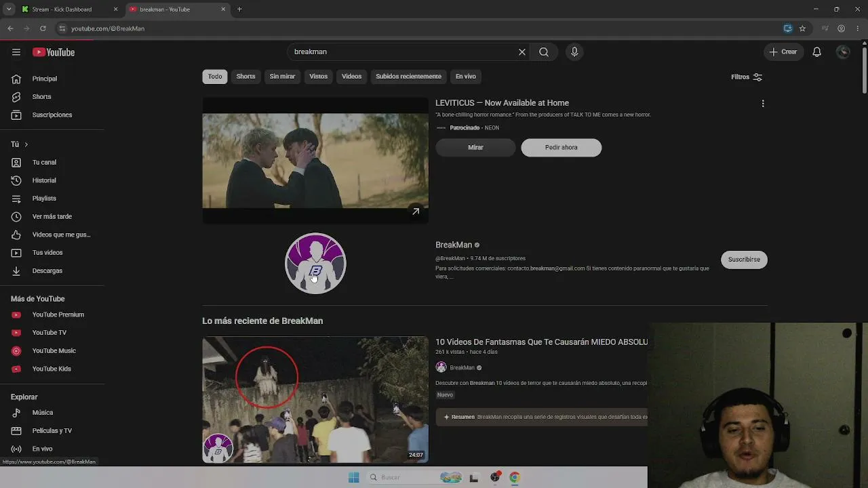Click the blue icon beside the bookmark star
Viewport: 868px width, 488px height.
pos(787,28)
